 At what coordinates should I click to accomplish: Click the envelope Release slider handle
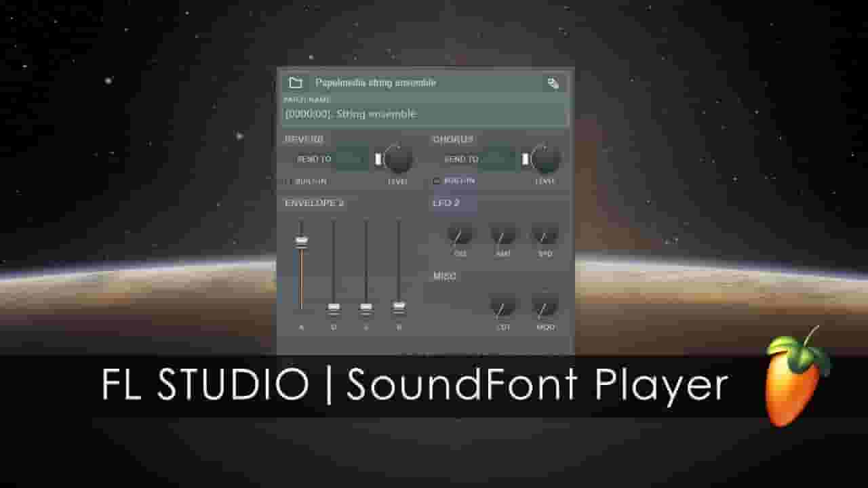coord(399,307)
